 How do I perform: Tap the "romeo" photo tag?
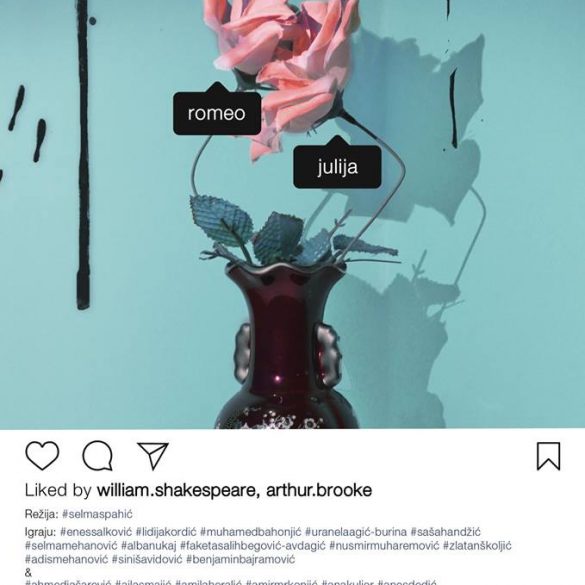click(x=217, y=113)
